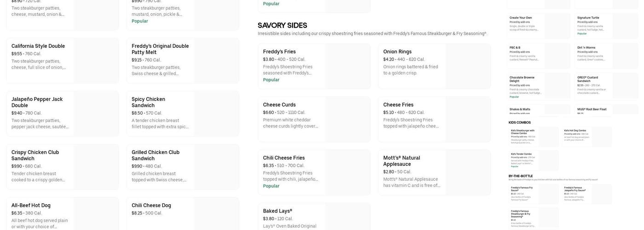This screenshot has width=644, height=230.
Task: Choose the Jalapeño Pepper Jack Double
Action: tap(37, 102)
